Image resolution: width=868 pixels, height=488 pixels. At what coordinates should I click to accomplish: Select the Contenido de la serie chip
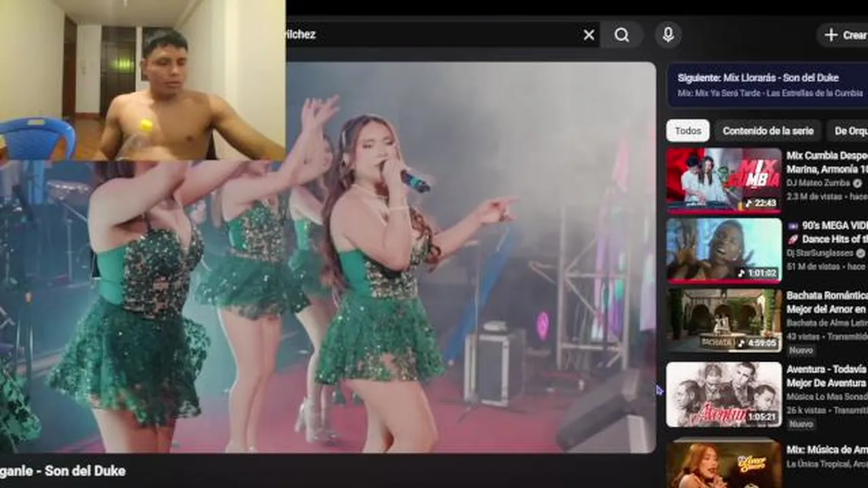point(768,131)
